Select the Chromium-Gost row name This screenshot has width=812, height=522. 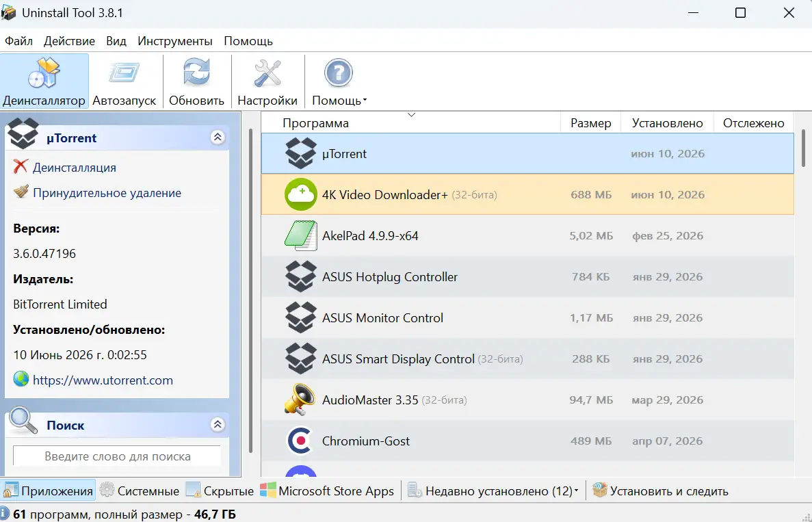(x=365, y=441)
